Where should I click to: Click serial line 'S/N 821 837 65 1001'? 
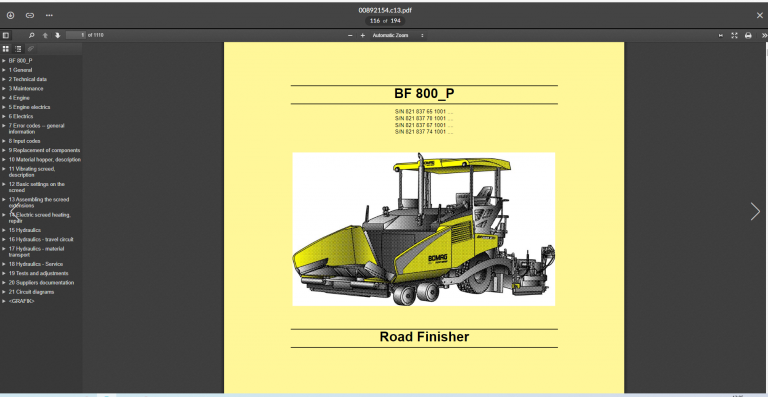tap(424, 112)
